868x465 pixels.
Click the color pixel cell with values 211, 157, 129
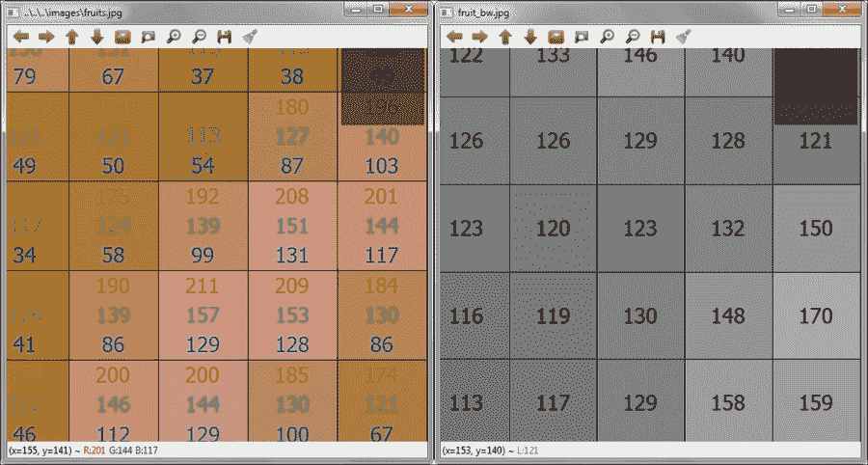coord(203,315)
